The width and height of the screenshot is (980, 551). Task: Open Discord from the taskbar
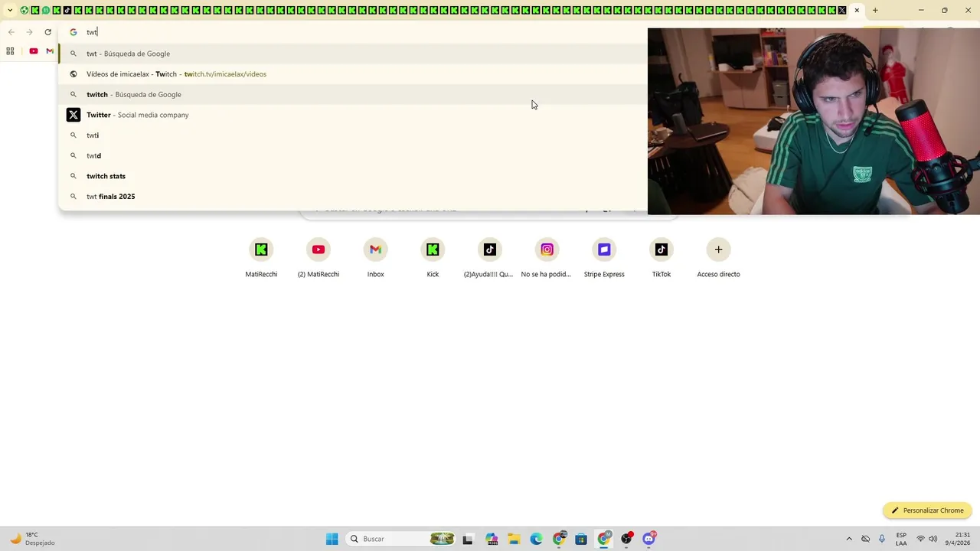tap(649, 539)
